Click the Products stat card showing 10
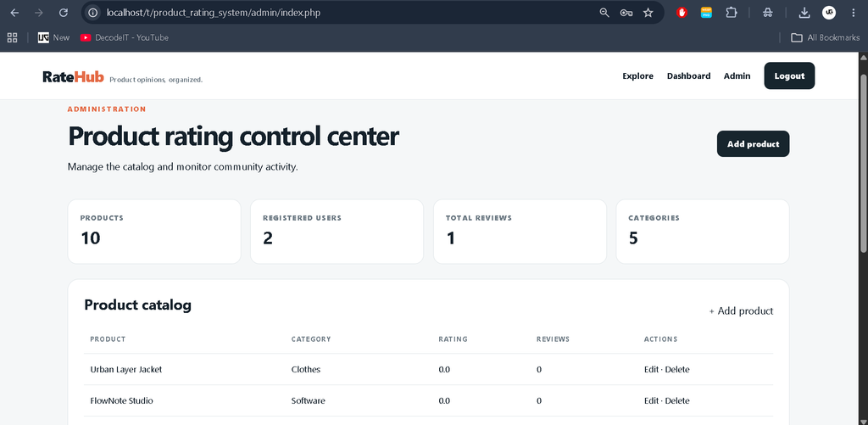Image resolution: width=868 pixels, height=425 pixels. tap(154, 232)
